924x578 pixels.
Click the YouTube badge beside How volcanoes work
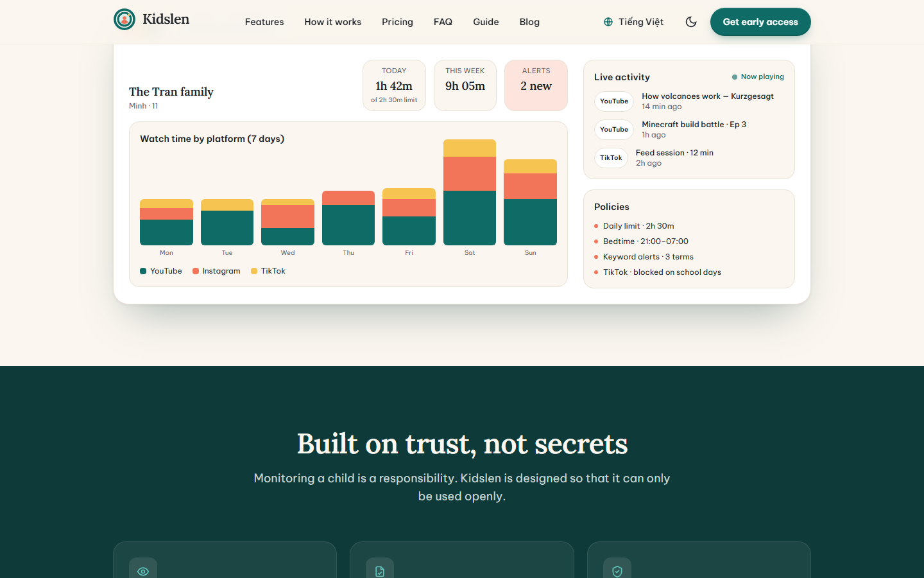614,101
